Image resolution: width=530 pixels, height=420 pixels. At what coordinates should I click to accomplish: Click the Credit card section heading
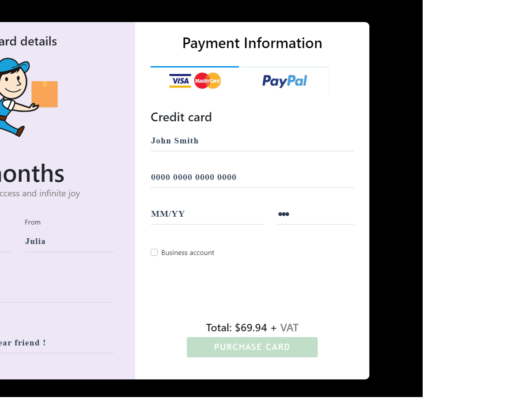click(181, 117)
